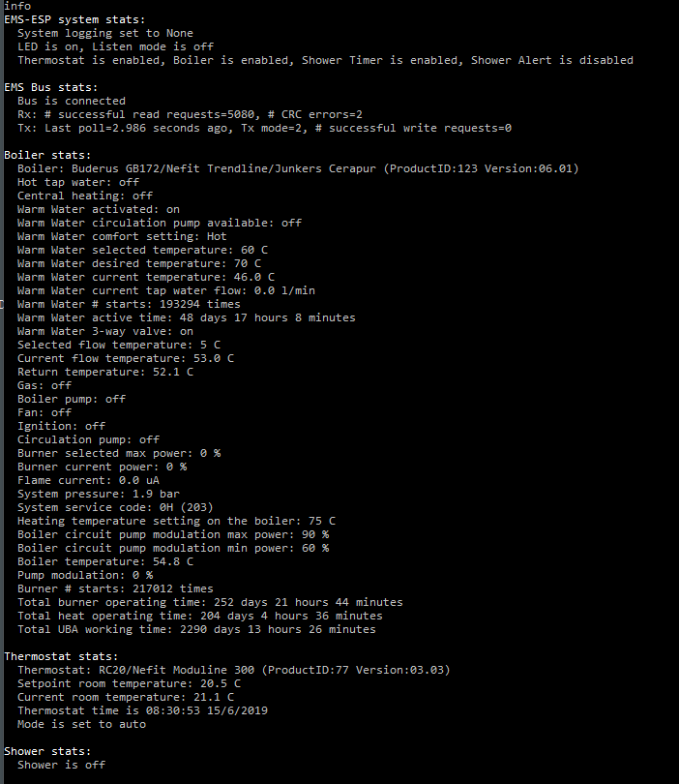Click the 'Boiler stats:' heading
Image resolution: width=679 pixels, height=784 pixels.
pos(47,155)
